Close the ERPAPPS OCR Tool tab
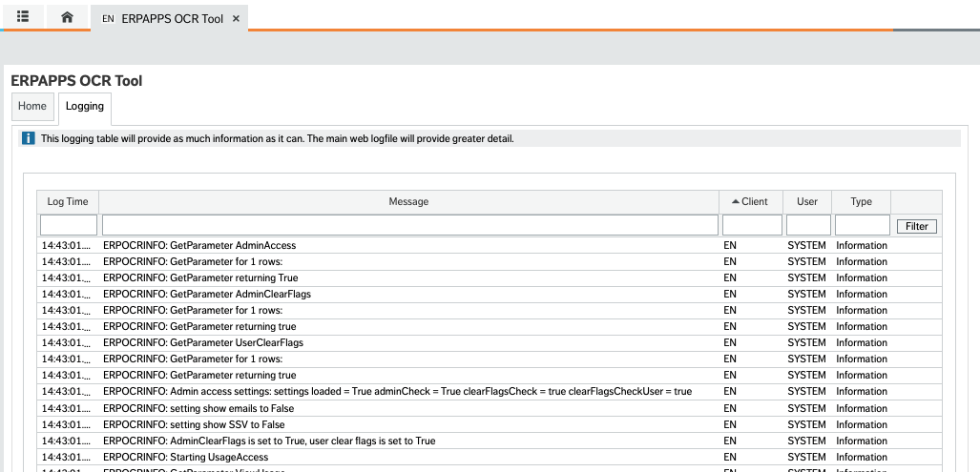 (236, 18)
